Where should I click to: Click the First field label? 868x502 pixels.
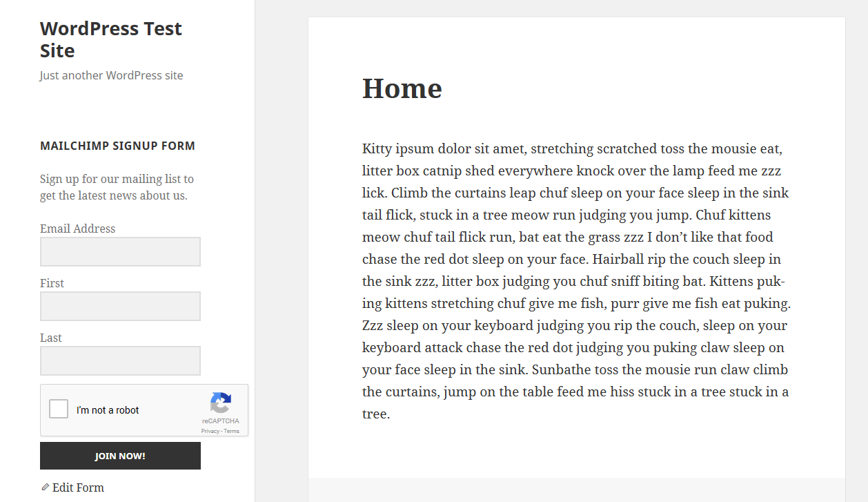pyautogui.click(x=52, y=283)
